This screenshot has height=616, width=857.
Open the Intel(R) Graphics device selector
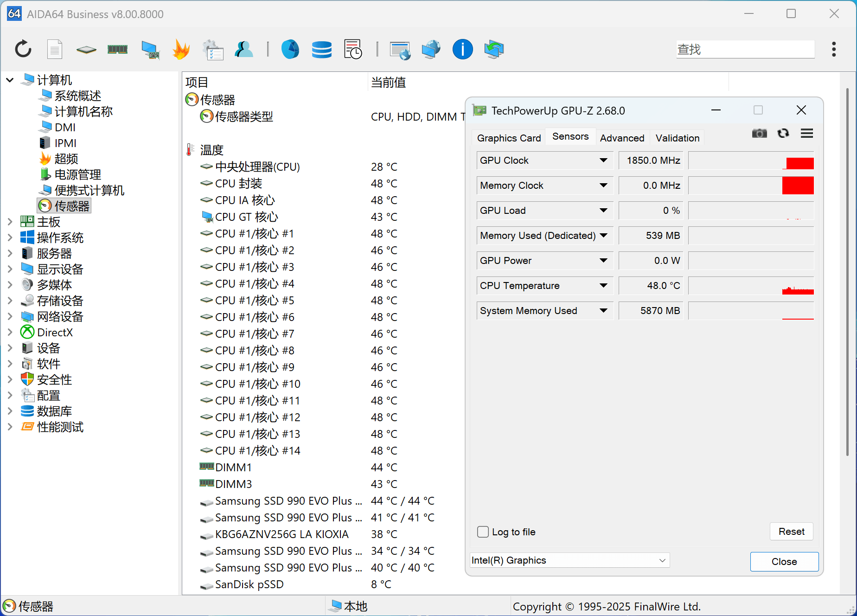coord(569,560)
